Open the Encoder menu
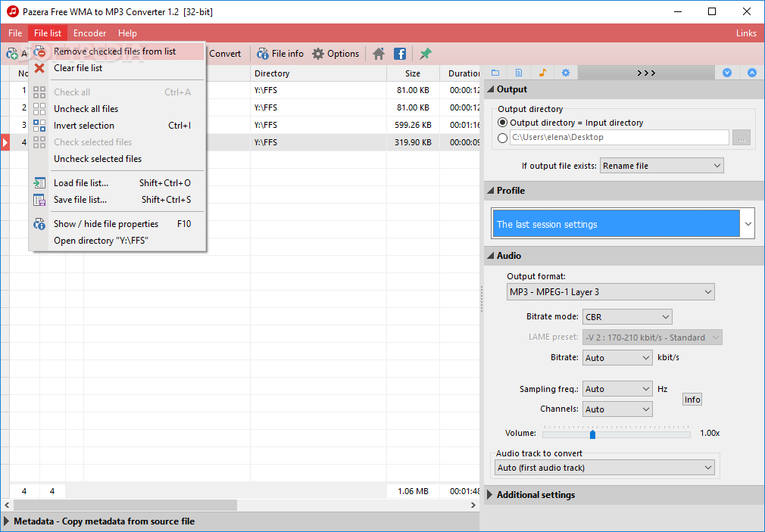Viewport: 765px width, 532px height. tap(90, 33)
